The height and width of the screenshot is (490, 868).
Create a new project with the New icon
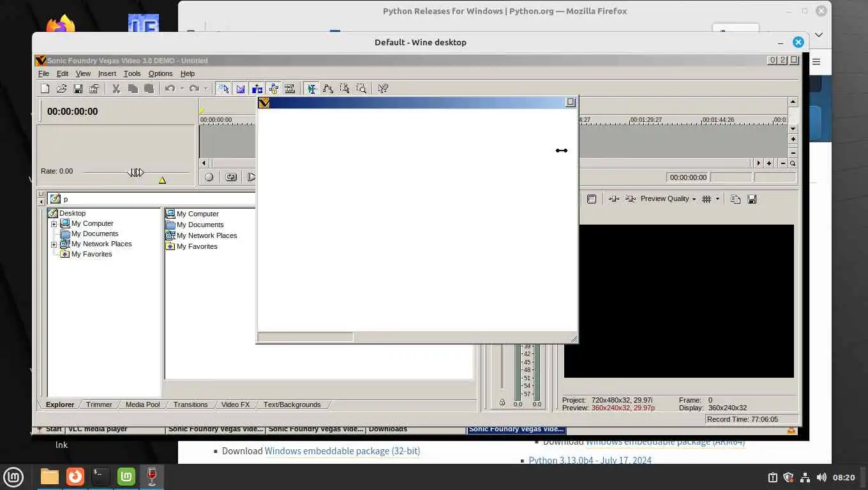click(x=45, y=89)
